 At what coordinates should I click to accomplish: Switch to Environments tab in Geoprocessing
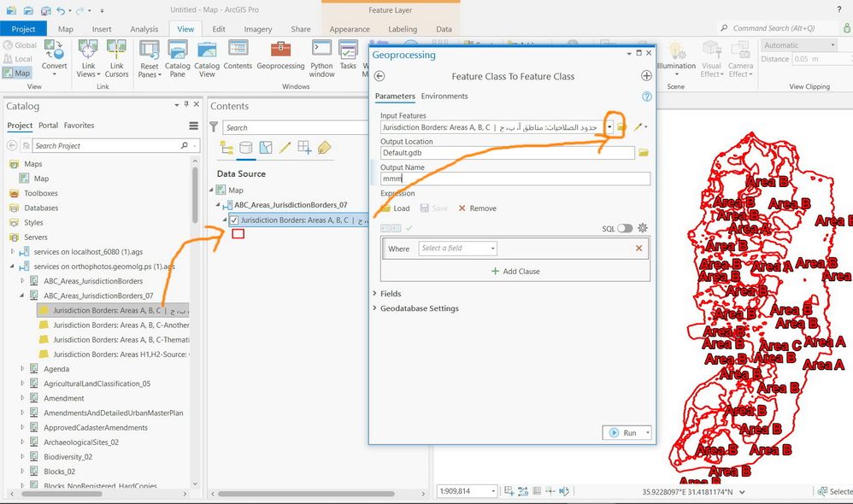point(444,97)
